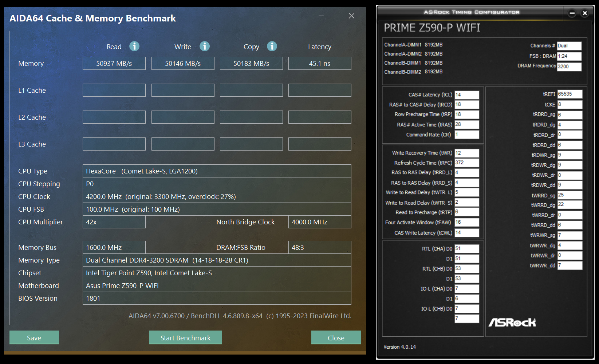Click the CAS# Latency (tCL) field

pyautogui.click(x=467, y=95)
